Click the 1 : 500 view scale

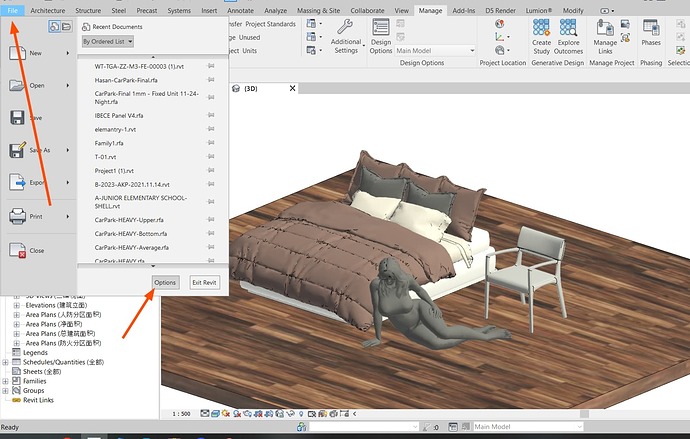[x=181, y=413]
